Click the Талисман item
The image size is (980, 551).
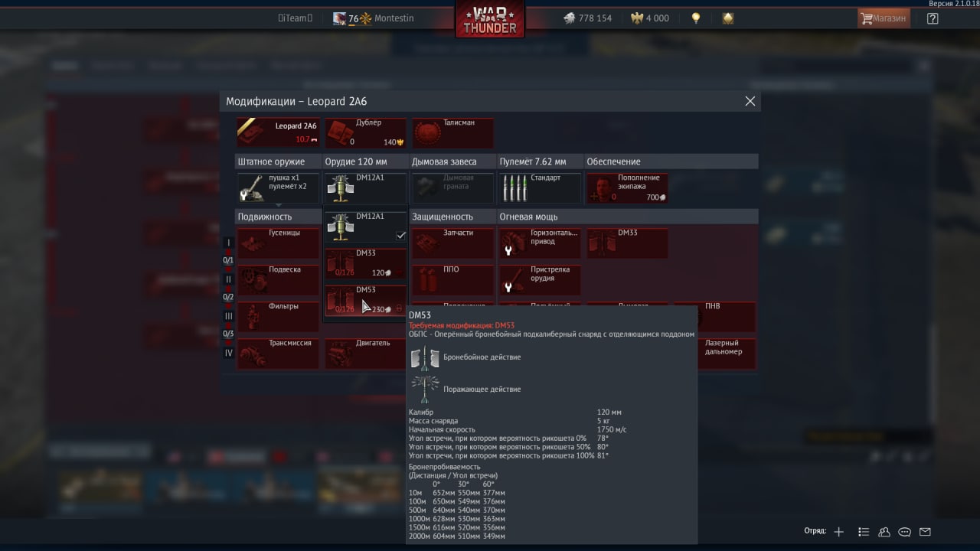point(452,132)
